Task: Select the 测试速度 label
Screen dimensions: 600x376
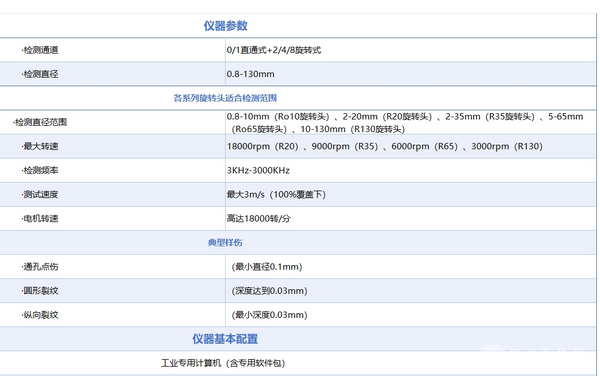Action: 40,195
